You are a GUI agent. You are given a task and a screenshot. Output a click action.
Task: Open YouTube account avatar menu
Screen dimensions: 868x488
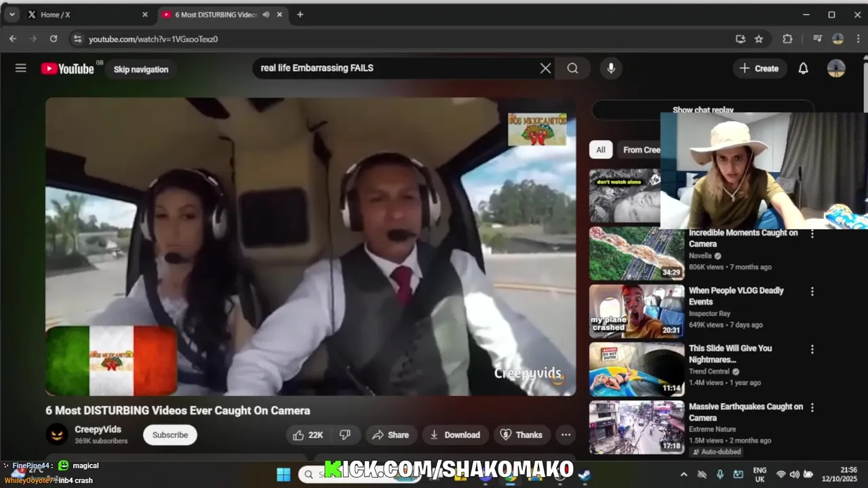[x=836, y=68]
